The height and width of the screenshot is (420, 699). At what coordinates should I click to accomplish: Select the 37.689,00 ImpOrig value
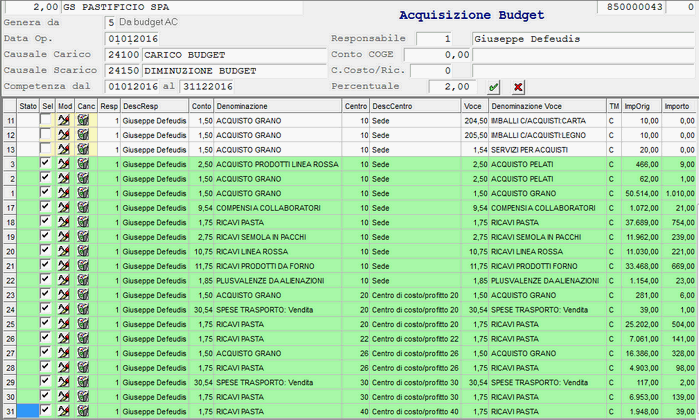point(641,222)
